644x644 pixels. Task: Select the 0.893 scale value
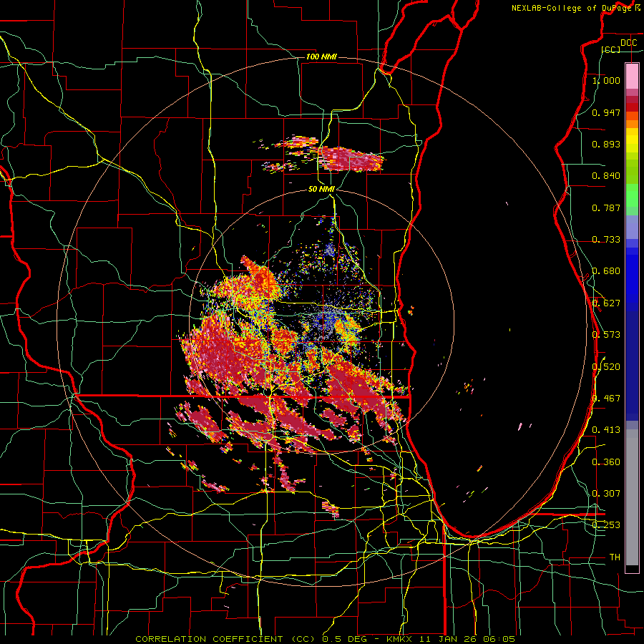coord(606,144)
